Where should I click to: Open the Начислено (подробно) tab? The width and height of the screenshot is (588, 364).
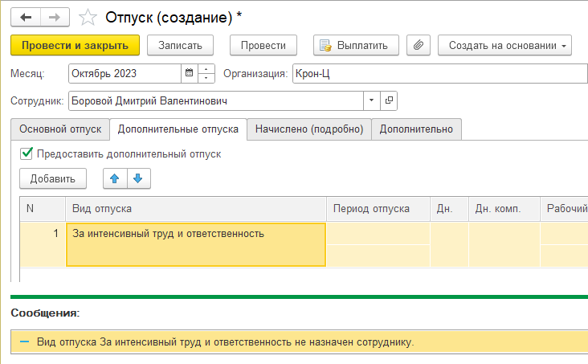309,129
